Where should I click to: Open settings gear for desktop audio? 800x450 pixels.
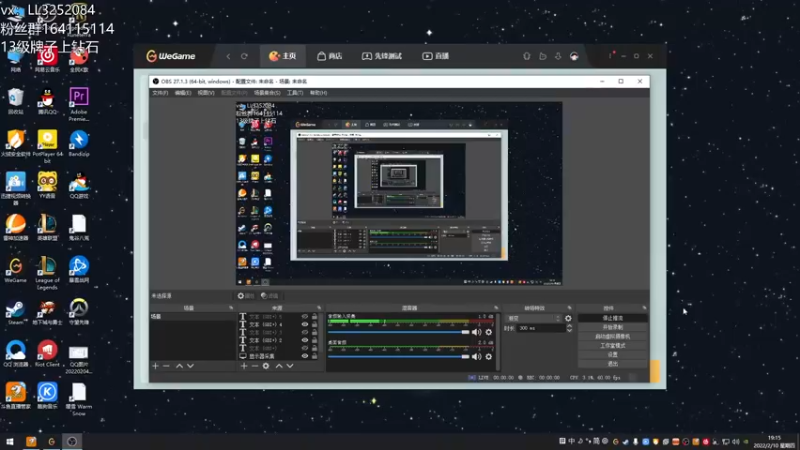click(x=489, y=357)
